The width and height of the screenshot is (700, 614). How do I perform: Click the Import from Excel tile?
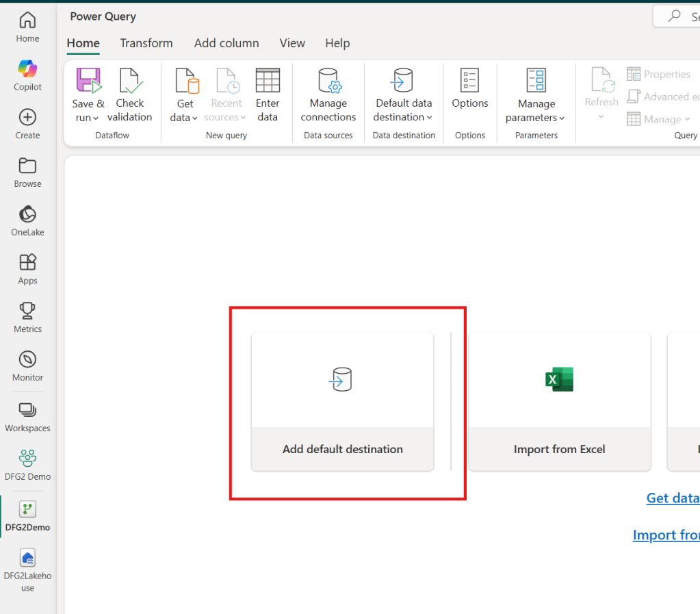(559, 401)
